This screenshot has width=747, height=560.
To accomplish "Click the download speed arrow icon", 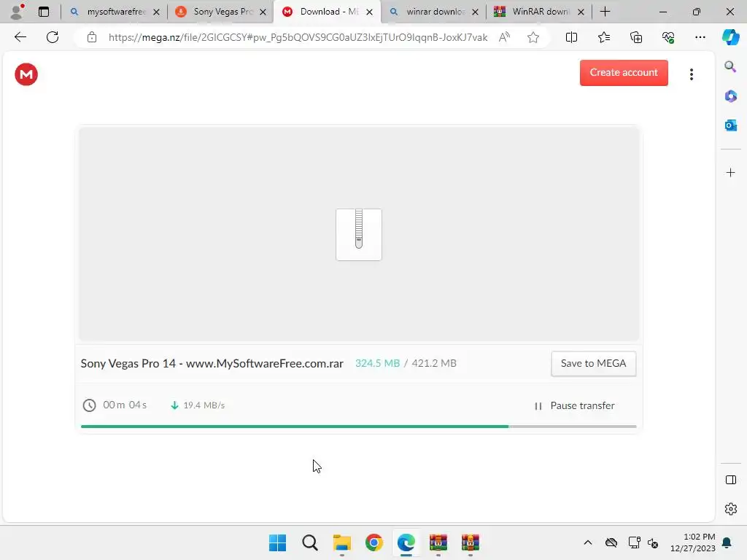I will pos(174,405).
